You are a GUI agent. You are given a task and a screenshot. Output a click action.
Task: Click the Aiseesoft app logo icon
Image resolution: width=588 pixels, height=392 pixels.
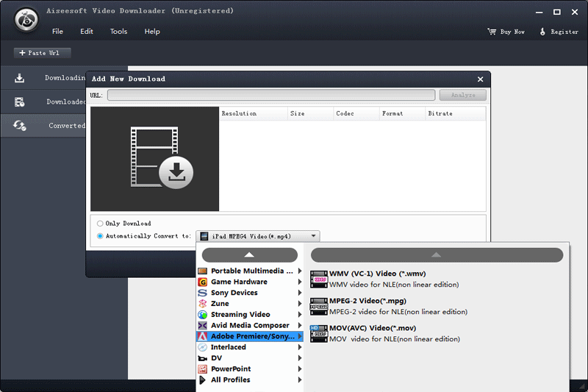[x=26, y=20]
